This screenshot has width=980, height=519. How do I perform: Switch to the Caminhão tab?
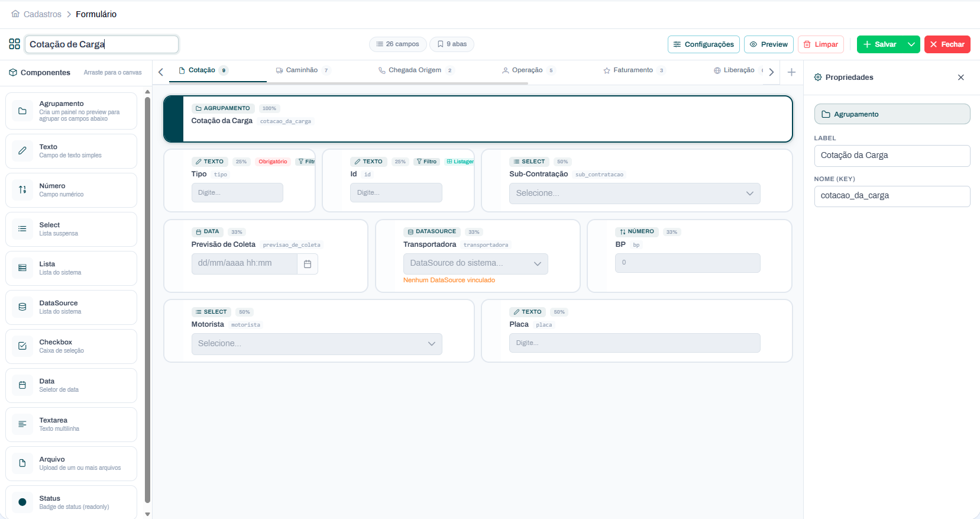click(x=302, y=70)
